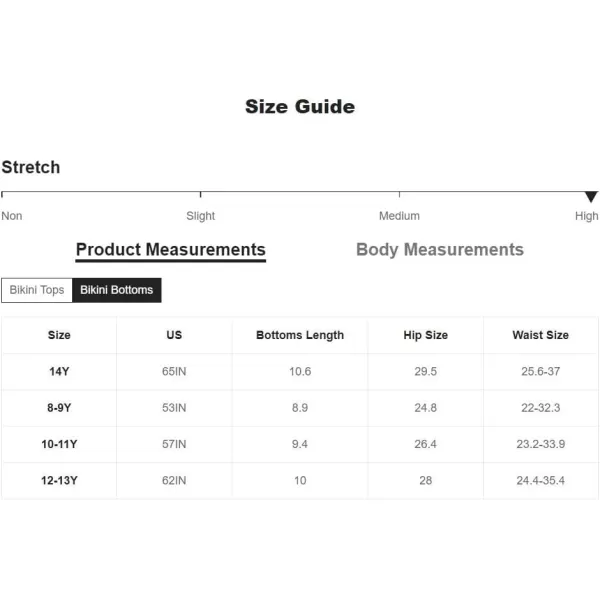
Task: Select the '14Y' size row label
Action: 59,371
